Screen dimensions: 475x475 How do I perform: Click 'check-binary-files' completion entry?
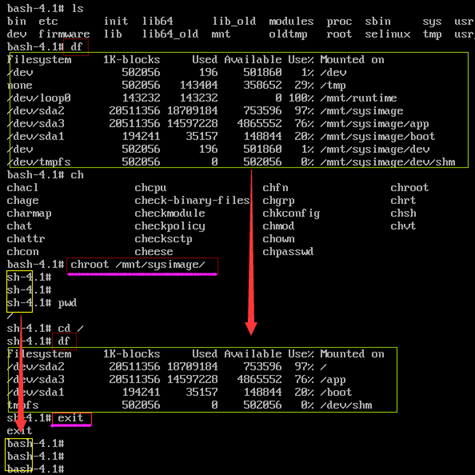pyautogui.click(x=192, y=201)
